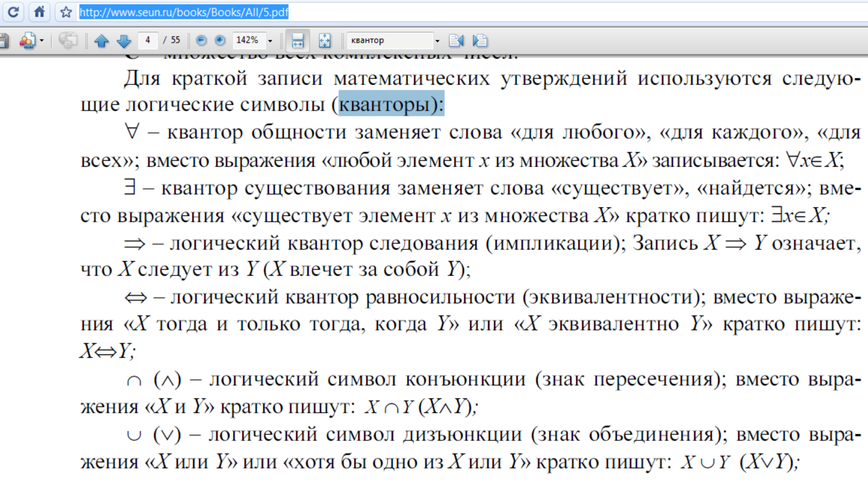Find next occurrence of квантор
Viewport: 868px width, 486px height.
pos(480,40)
